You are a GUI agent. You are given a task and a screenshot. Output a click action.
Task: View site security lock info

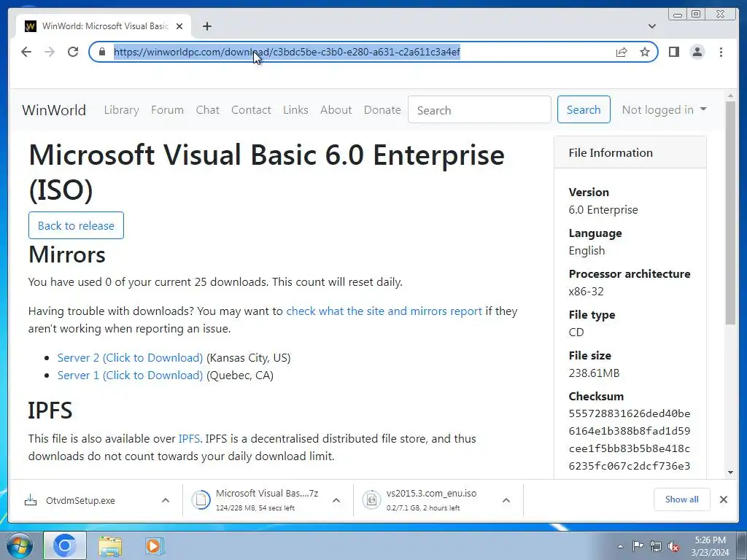coord(102,52)
